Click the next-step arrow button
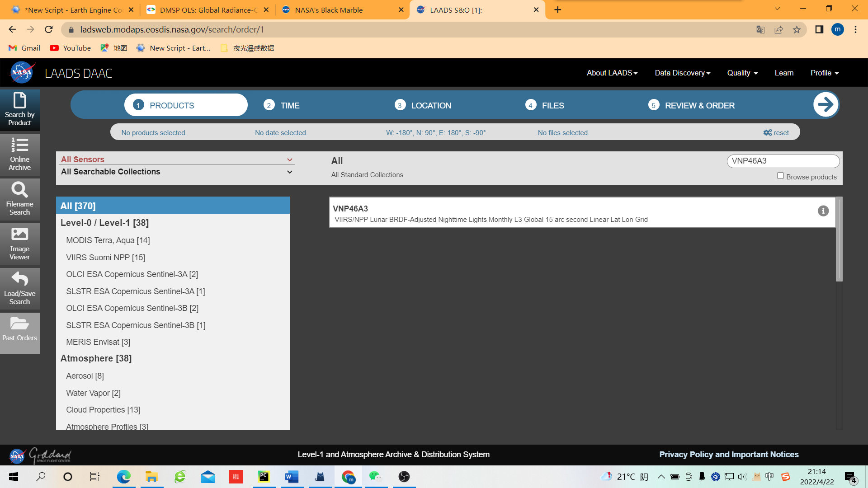 826,105
